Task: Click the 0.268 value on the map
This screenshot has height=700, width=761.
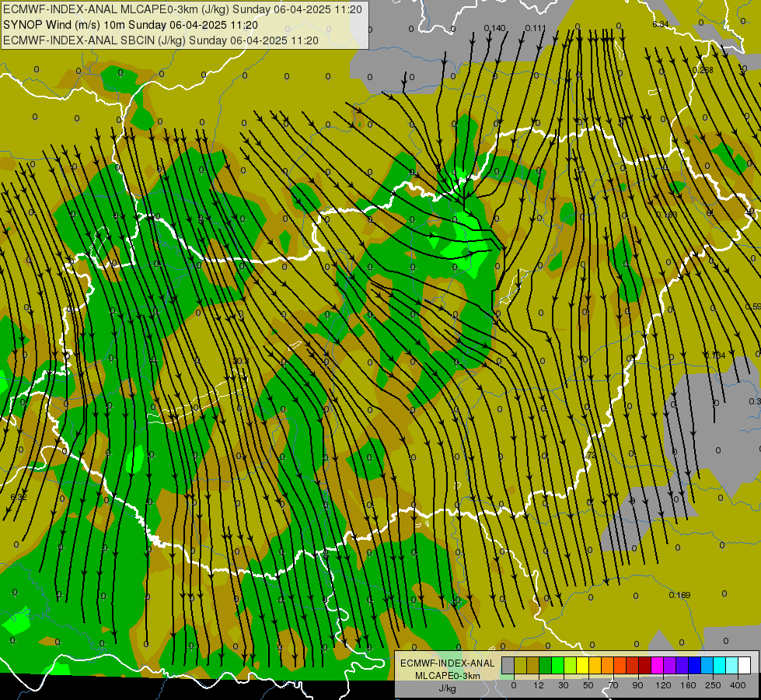Action: (703, 70)
